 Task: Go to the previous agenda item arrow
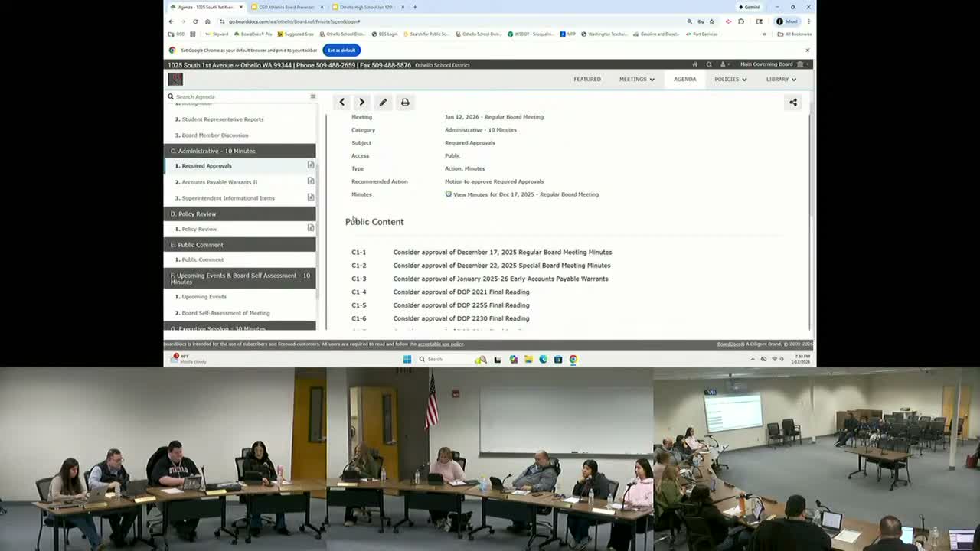coord(342,102)
